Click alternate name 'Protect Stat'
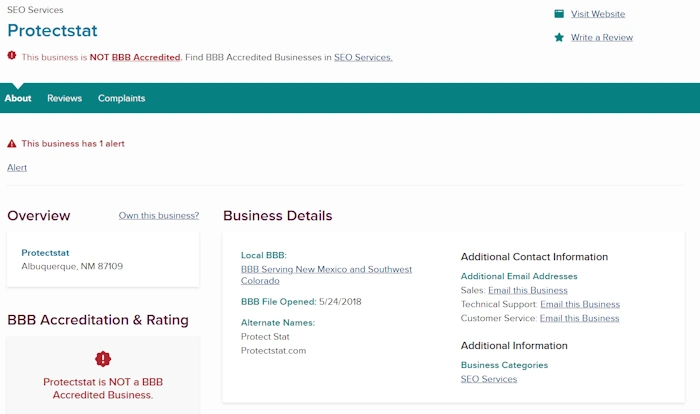The image size is (700, 414). tap(265, 337)
